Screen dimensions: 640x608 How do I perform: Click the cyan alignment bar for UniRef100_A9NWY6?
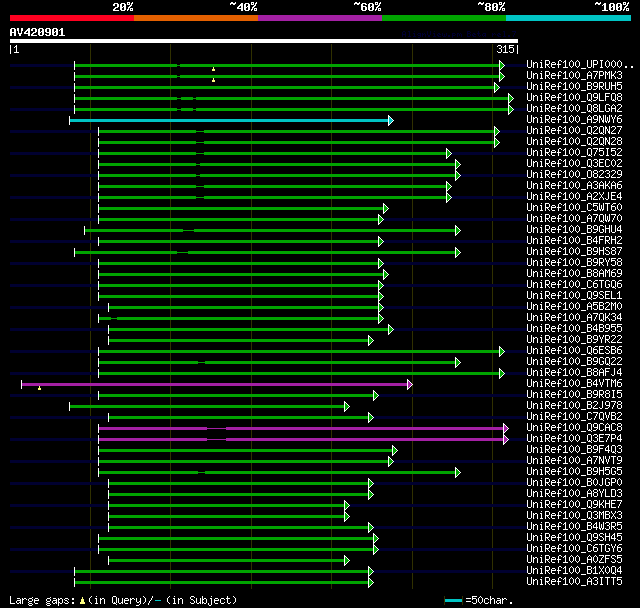[229, 120]
